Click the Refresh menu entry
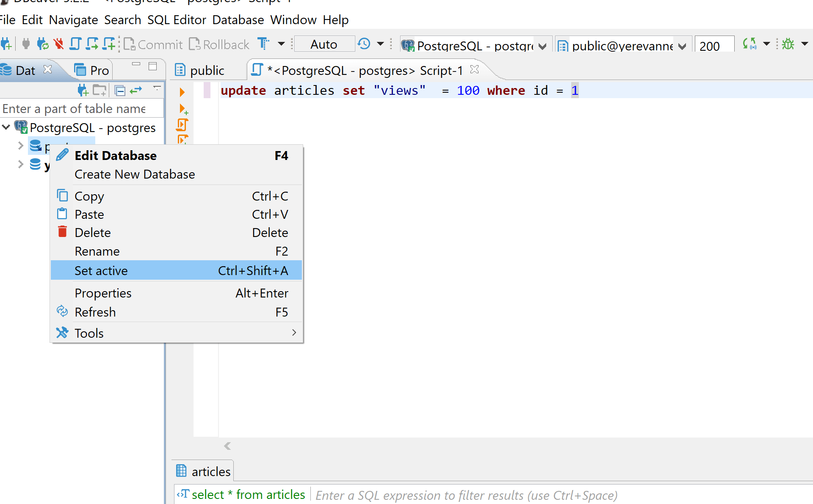This screenshot has width=813, height=504. pyautogui.click(x=95, y=312)
